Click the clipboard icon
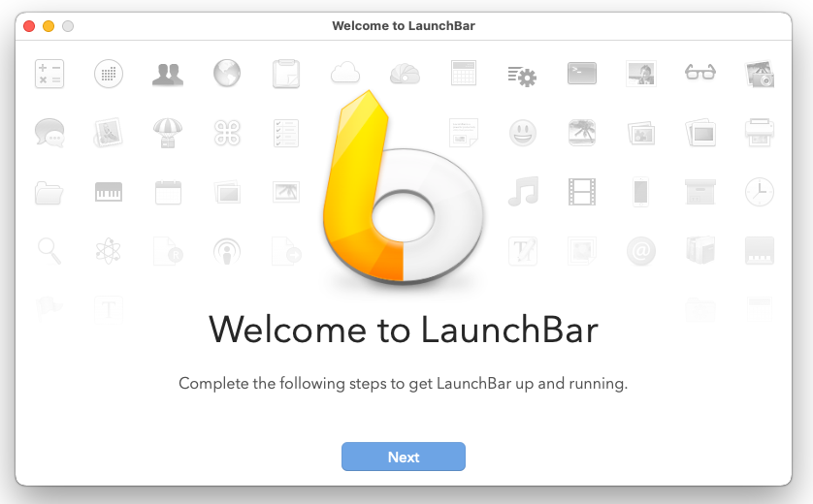 [286, 74]
